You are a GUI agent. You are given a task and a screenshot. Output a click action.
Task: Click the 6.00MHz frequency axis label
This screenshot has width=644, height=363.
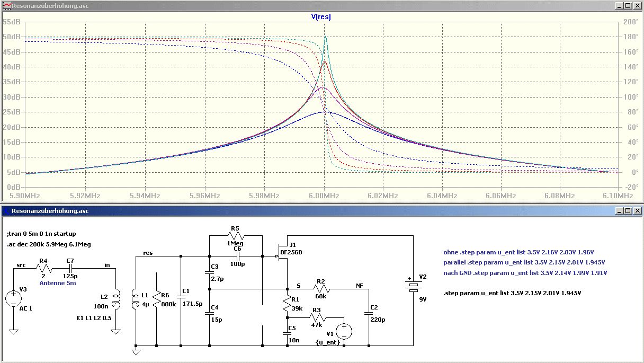click(324, 196)
